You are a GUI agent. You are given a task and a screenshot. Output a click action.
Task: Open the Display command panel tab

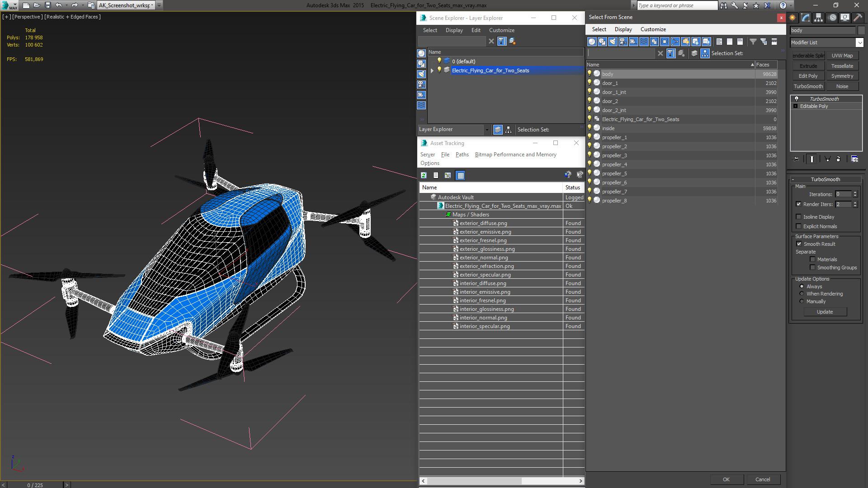click(x=845, y=18)
